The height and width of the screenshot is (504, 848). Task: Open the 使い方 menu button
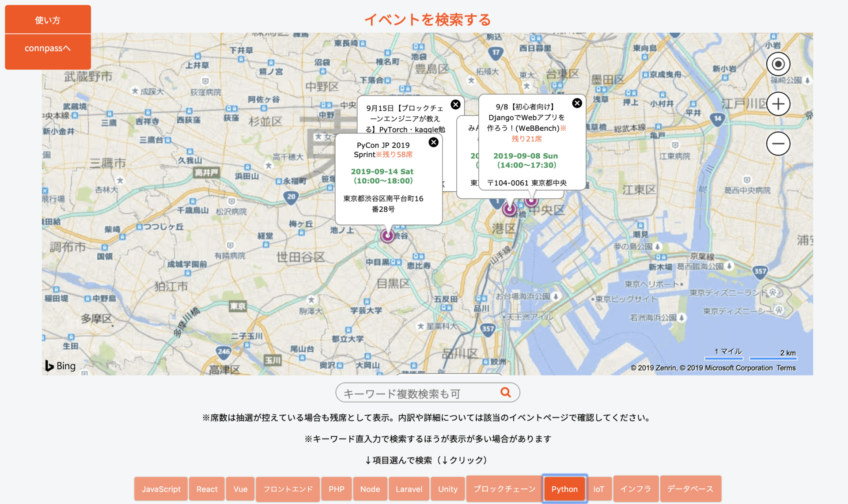[x=48, y=20]
